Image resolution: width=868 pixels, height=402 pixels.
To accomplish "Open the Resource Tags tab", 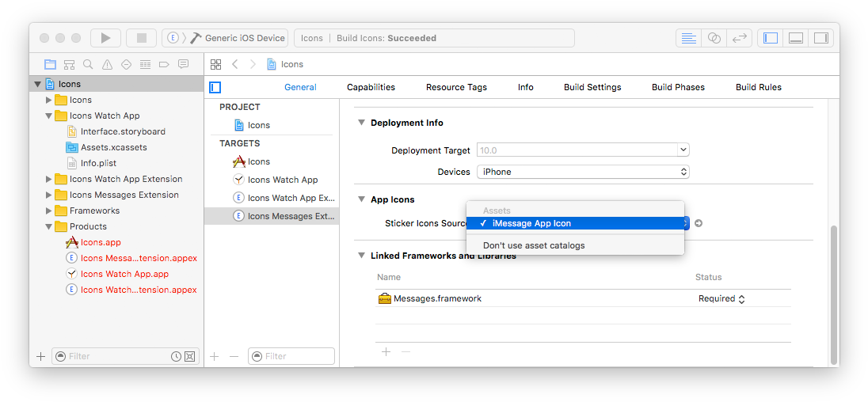I will click(x=457, y=87).
